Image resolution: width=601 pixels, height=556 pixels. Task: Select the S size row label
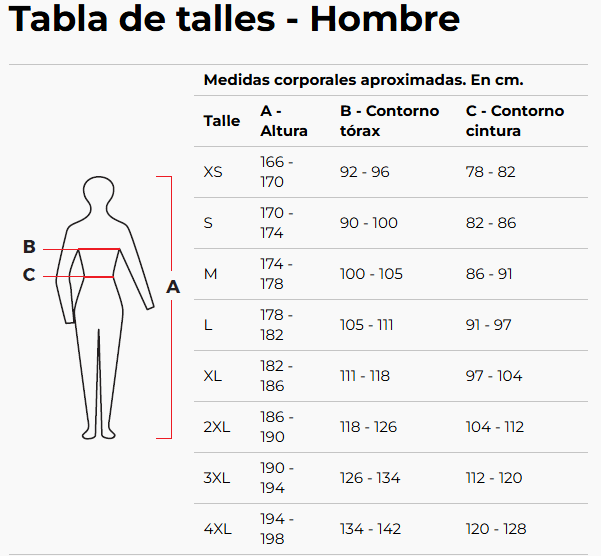[208, 223]
